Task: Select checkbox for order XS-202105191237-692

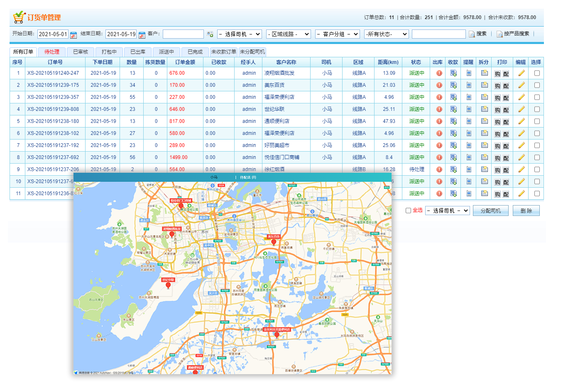Action: tap(537, 157)
